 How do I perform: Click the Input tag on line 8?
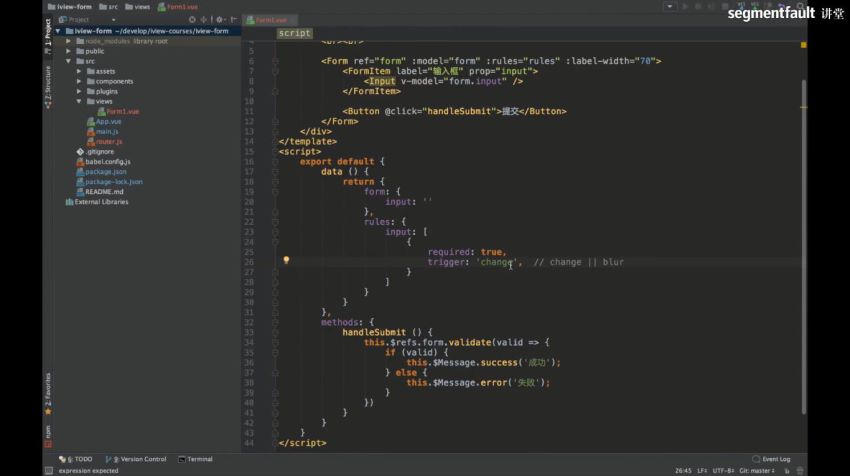coord(382,81)
